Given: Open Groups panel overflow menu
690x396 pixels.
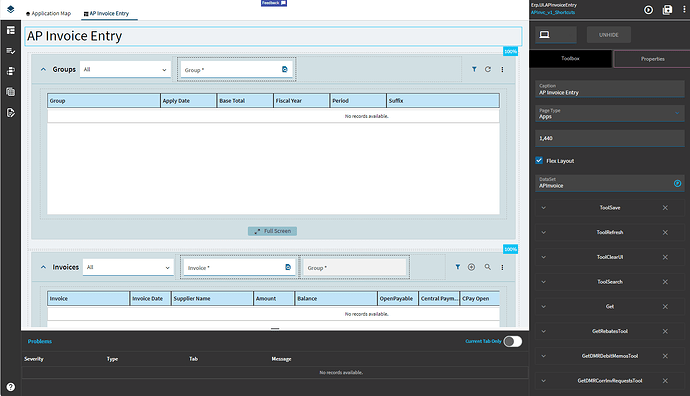Looking at the screenshot, I should click(502, 70).
